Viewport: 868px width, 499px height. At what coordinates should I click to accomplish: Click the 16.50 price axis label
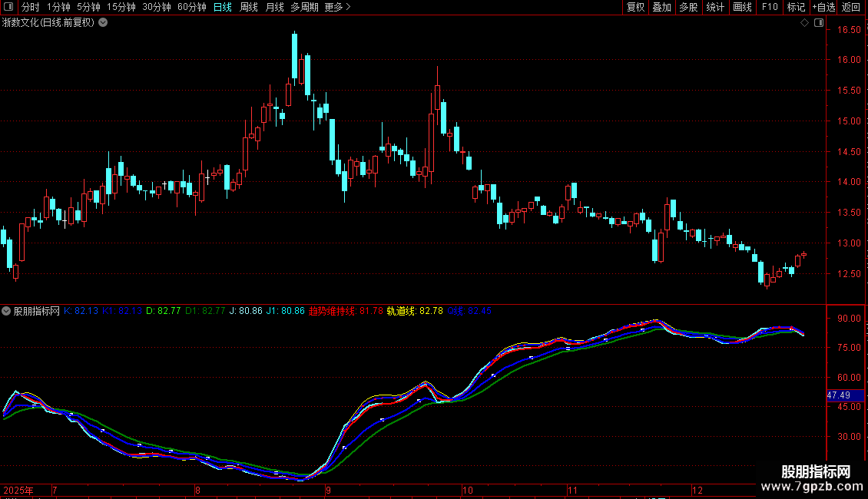pos(849,30)
